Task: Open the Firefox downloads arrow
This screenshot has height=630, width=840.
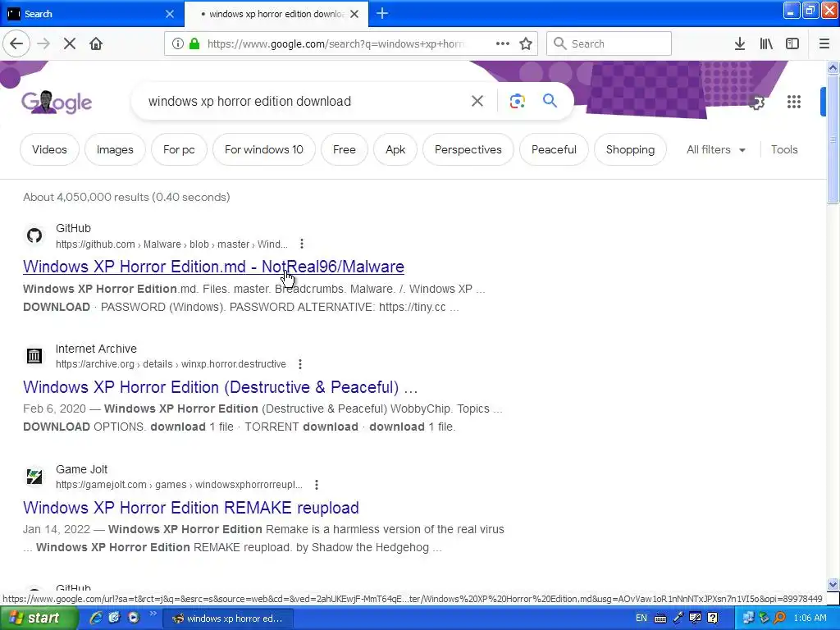Action: [740, 44]
